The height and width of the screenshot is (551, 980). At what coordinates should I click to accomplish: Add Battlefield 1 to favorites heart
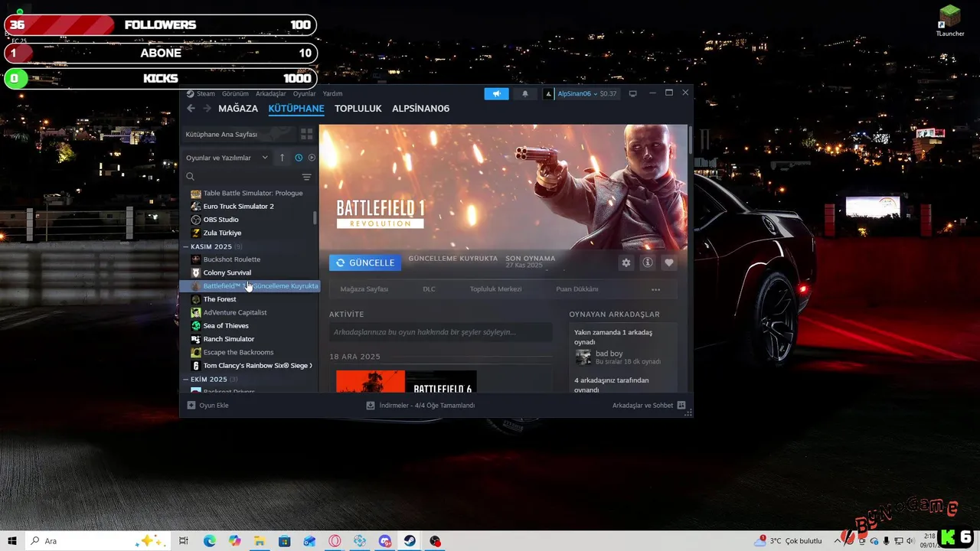click(669, 262)
